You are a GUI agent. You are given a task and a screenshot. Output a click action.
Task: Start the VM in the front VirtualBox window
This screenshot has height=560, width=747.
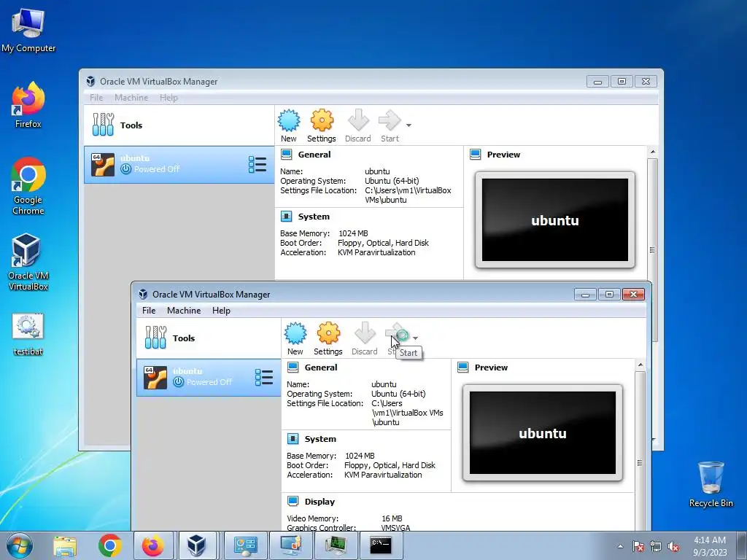point(396,338)
